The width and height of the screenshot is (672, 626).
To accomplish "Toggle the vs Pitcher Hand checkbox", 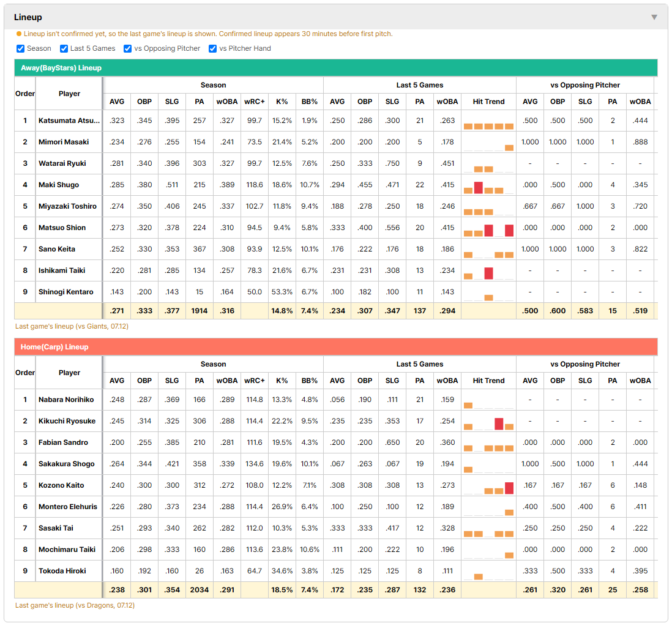I will tap(212, 48).
